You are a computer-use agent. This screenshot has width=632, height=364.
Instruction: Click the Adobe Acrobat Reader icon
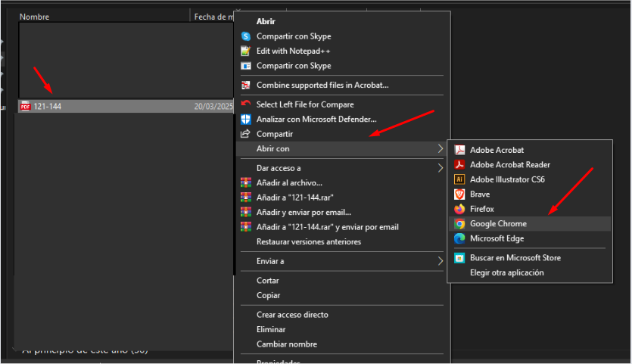tap(459, 164)
